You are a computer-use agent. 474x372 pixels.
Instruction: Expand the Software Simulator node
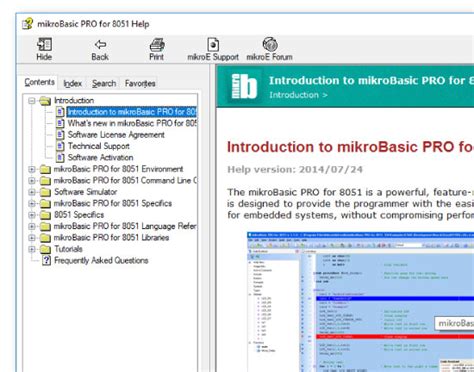coord(32,192)
